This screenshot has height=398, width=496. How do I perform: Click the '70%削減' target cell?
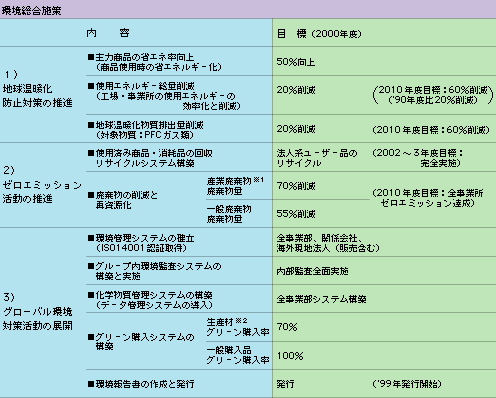coord(296,186)
